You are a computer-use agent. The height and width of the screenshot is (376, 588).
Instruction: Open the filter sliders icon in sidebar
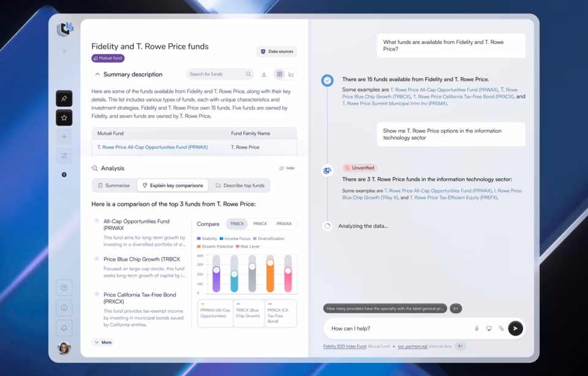[64, 156]
